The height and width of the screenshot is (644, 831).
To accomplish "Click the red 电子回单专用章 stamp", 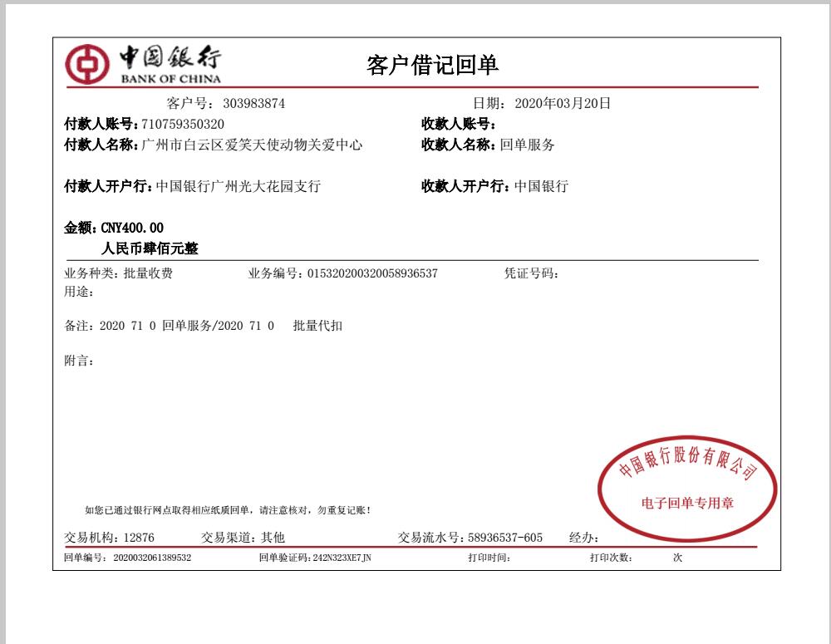I will pyautogui.click(x=687, y=489).
